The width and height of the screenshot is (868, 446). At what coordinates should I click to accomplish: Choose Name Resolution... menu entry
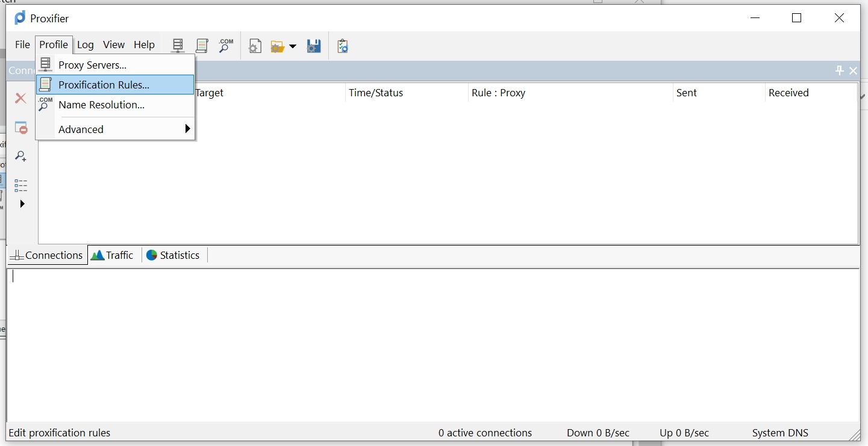pos(101,105)
